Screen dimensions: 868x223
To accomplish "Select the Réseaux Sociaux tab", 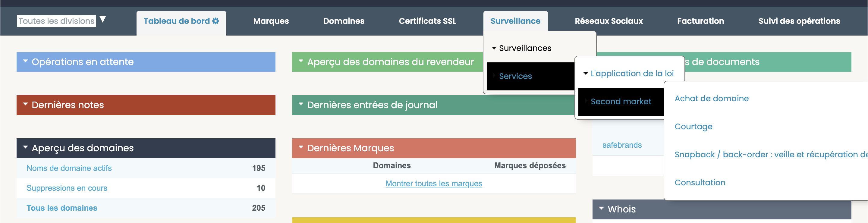I will point(609,21).
